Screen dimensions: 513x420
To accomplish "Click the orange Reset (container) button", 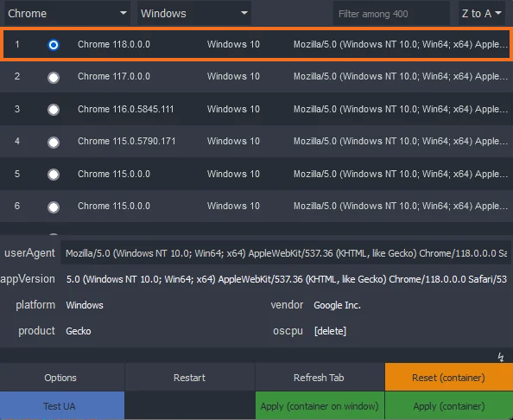I will (449, 377).
